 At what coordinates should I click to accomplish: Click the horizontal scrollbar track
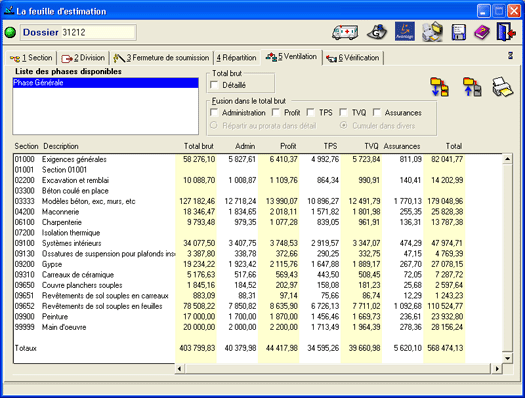pyautogui.click(x=338, y=369)
